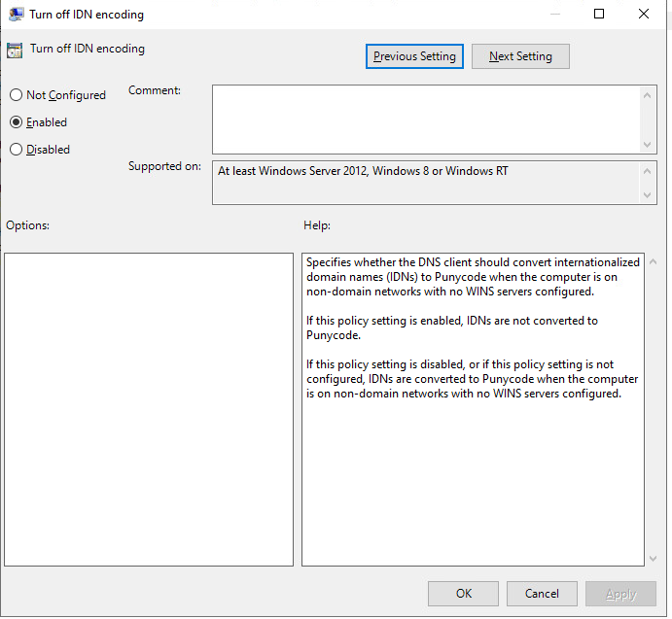Jump to Next Setting
Viewport: 672px width, 619px height.
[520, 56]
